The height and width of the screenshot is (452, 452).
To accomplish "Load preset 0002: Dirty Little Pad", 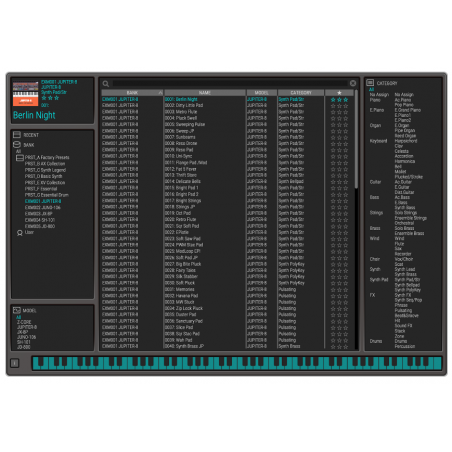I will (184, 106).
